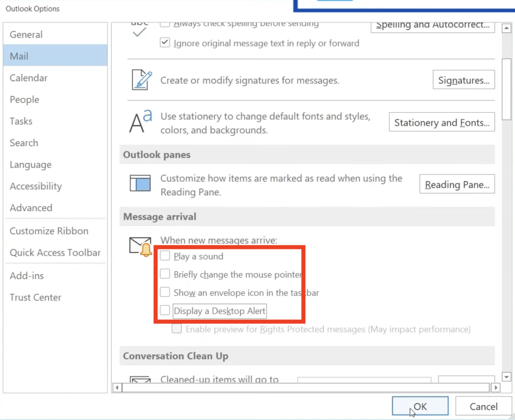The height and width of the screenshot is (420, 515).
Task: Click the signature pencil icon
Action: (x=141, y=80)
